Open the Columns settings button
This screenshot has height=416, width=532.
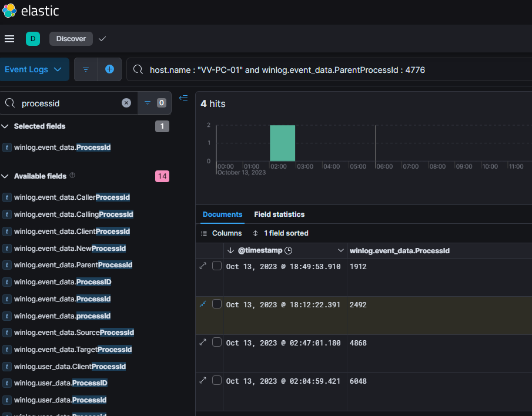[x=222, y=233]
